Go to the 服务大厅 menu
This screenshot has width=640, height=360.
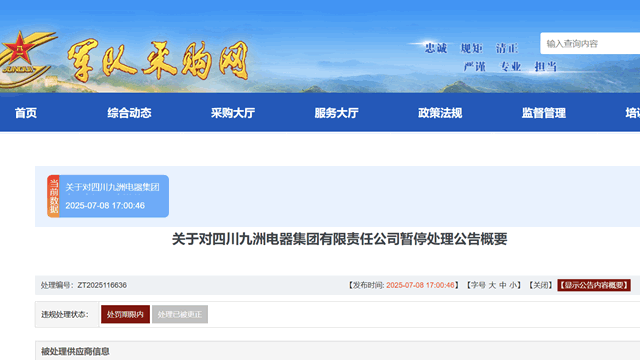coord(337,113)
